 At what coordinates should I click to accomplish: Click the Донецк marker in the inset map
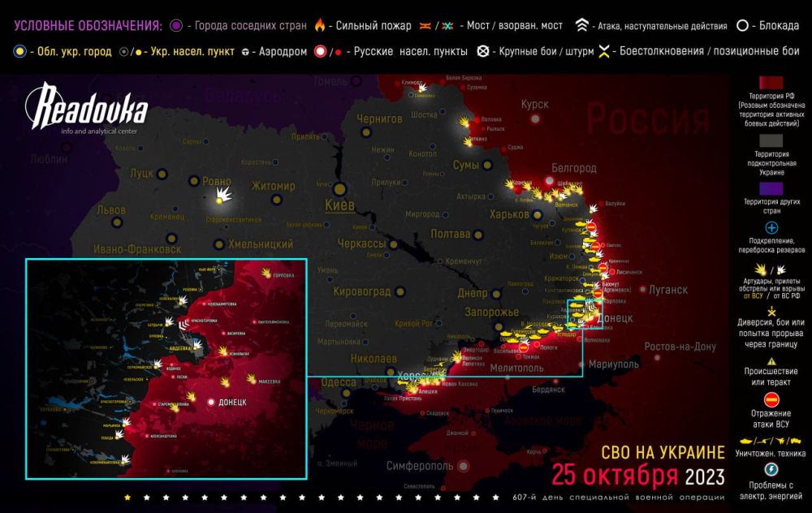[x=213, y=402]
